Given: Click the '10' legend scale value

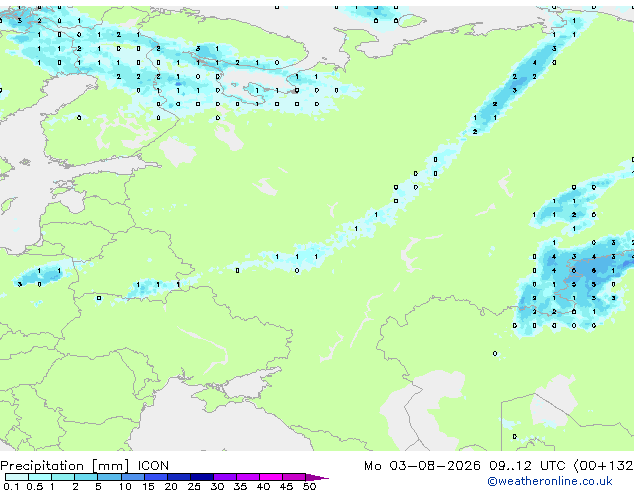Looking at the screenshot, I should pos(125,486).
